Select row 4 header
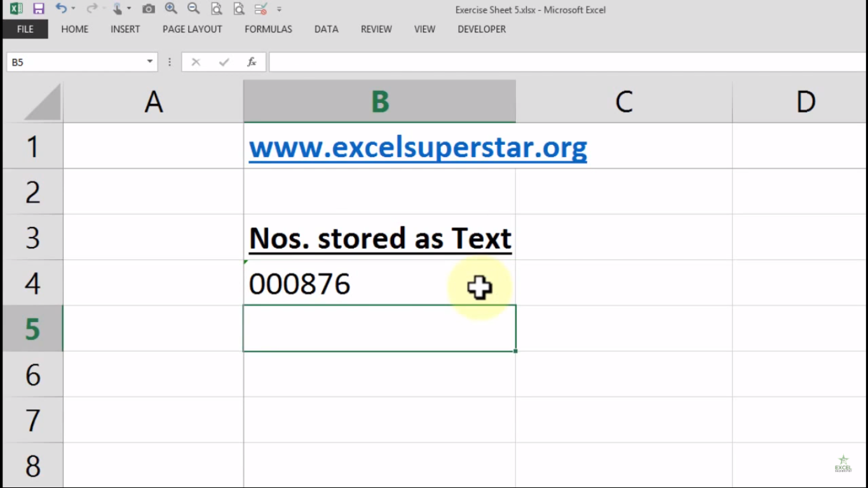The image size is (868, 488). [32, 283]
